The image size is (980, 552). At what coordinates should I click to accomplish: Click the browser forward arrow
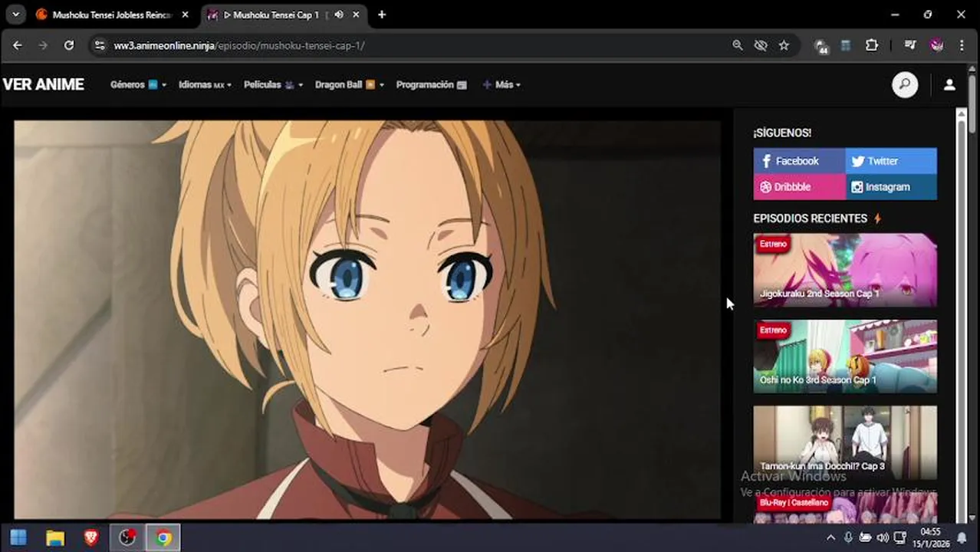(43, 45)
